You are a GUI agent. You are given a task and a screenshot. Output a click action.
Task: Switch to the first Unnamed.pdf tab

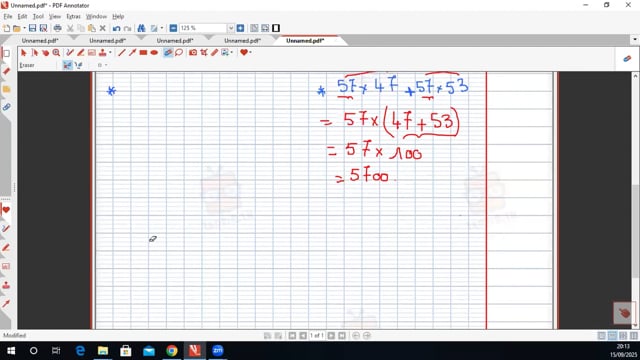pos(40,41)
